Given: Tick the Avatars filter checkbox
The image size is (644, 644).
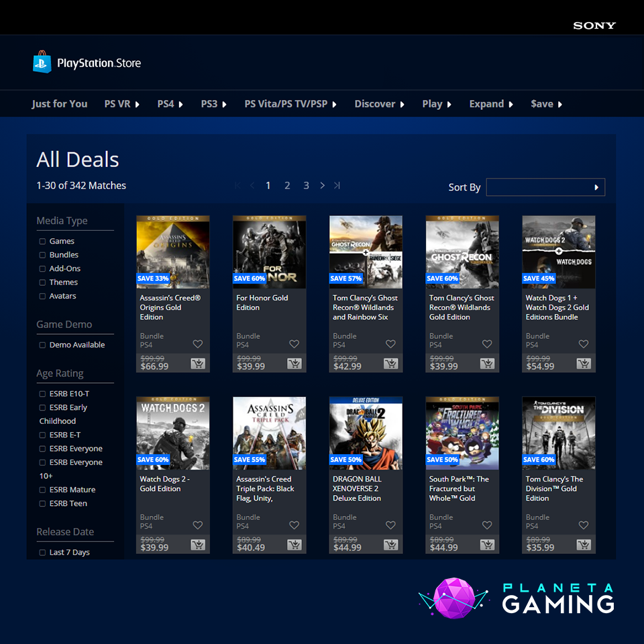Looking at the screenshot, I should (42, 296).
